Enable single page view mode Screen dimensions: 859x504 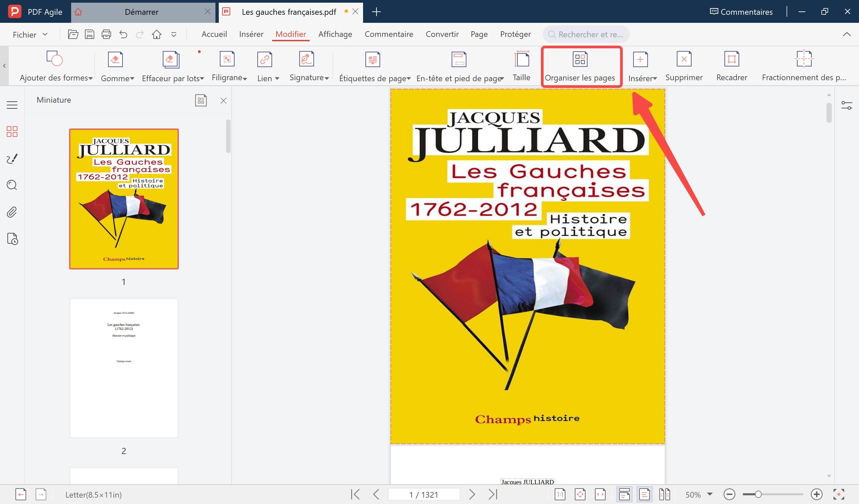click(644, 494)
